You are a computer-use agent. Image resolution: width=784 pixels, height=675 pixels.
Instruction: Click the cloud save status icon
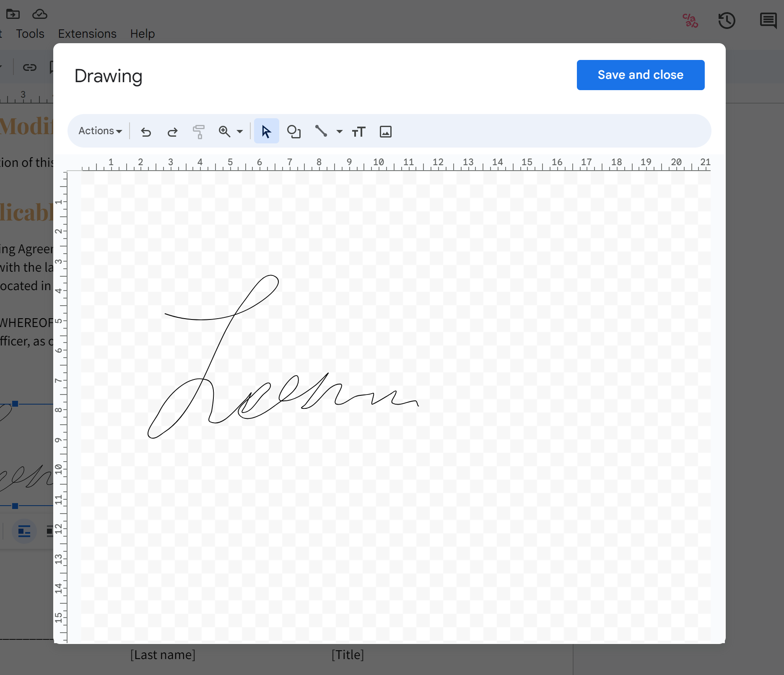pos(39,14)
